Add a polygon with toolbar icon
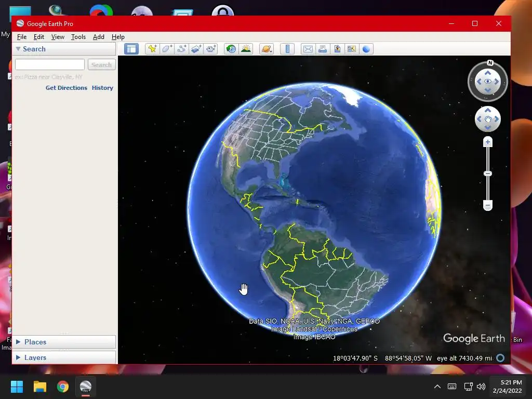532x399 pixels. point(167,49)
